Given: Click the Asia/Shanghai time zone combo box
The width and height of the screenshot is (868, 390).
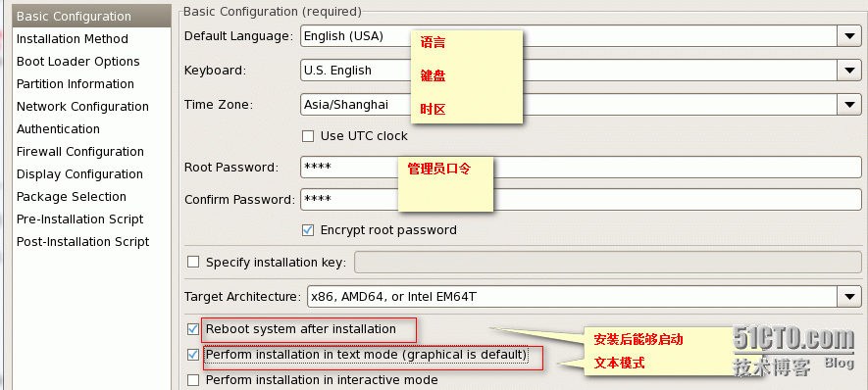Looking at the screenshot, I should 581,104.
